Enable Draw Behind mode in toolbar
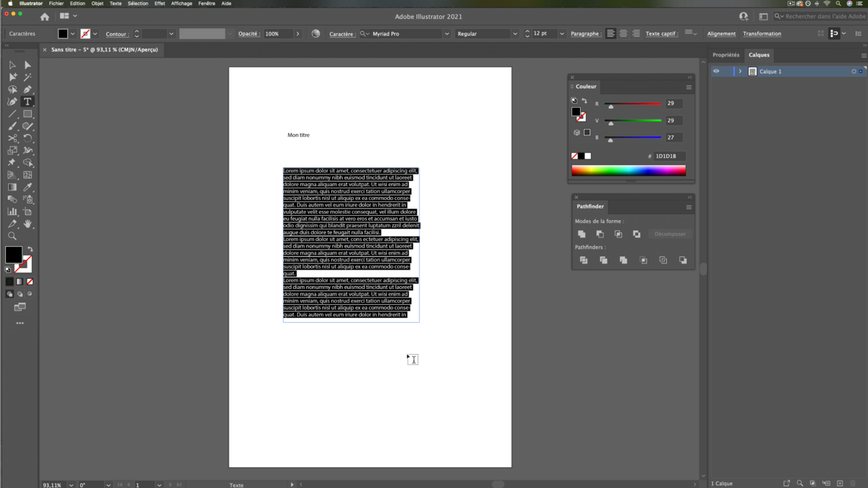This screenshot has width=868, height=488. pyautogui.click(x=20, y=294)
